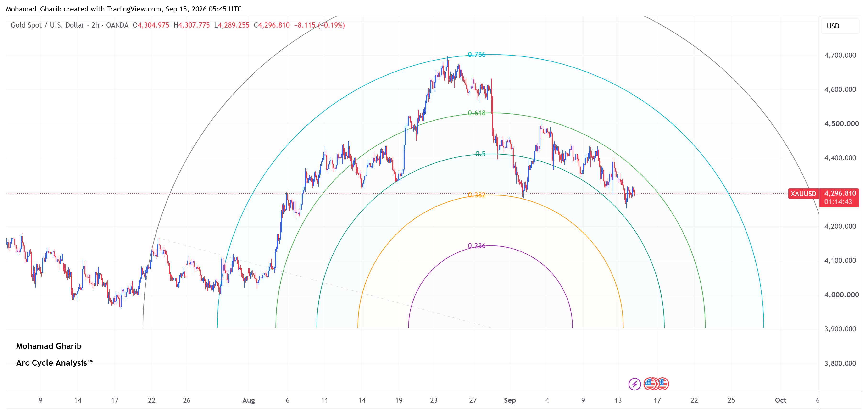Screen dimensions: 868x412
Task: Click the XAUUSD symbol price label
Action: click(x=803, y=194)
